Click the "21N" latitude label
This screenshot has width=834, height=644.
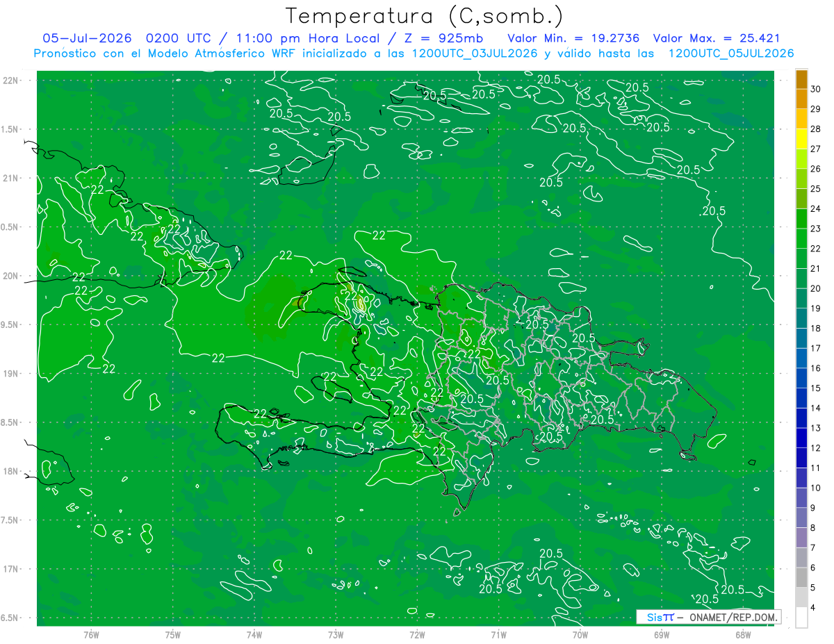pyautogui.click(x=12, y=178)
